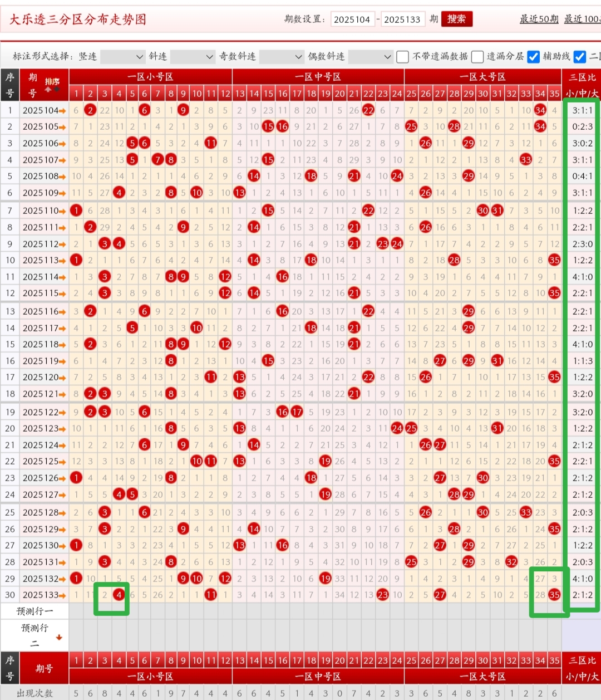Open the 偶数斜连 dropdown
Viewport: 601px width, 700px height.
[371, 57]
